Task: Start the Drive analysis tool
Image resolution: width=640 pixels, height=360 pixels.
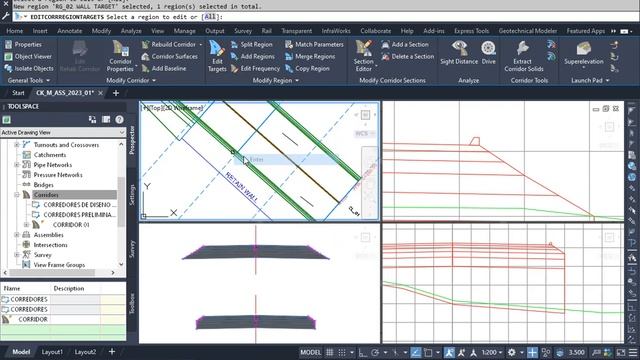Action: coord(489,53)
